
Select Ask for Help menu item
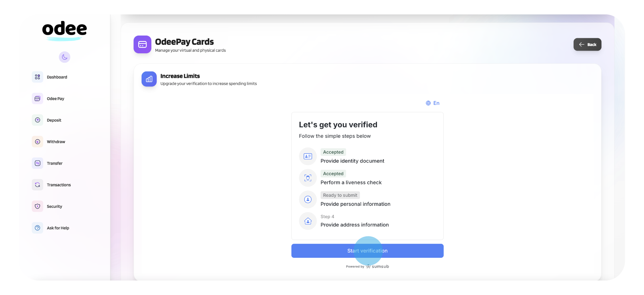(58, 228)
